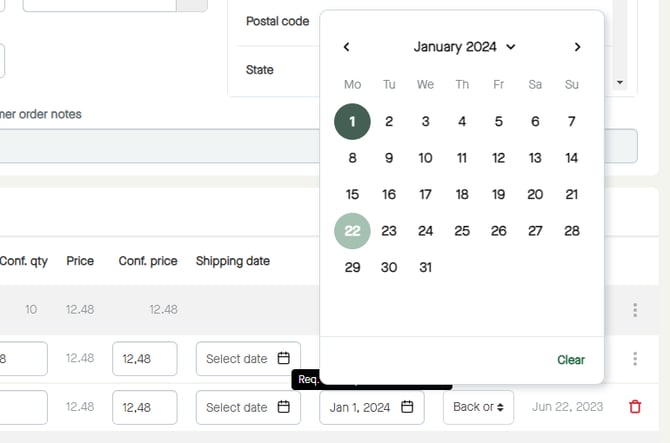Open three-dot menu in second row

point(635,359)
